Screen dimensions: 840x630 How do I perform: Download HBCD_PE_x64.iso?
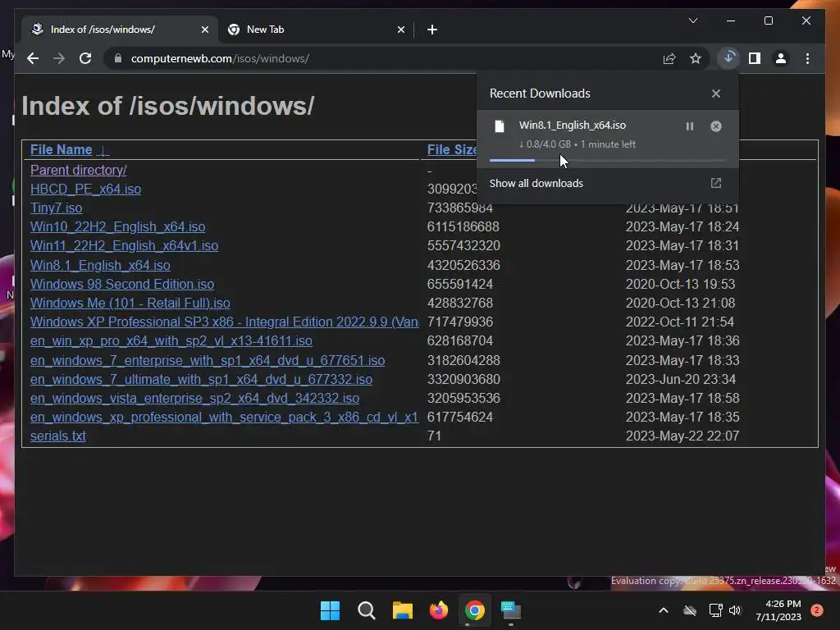(x=85, y=189)
